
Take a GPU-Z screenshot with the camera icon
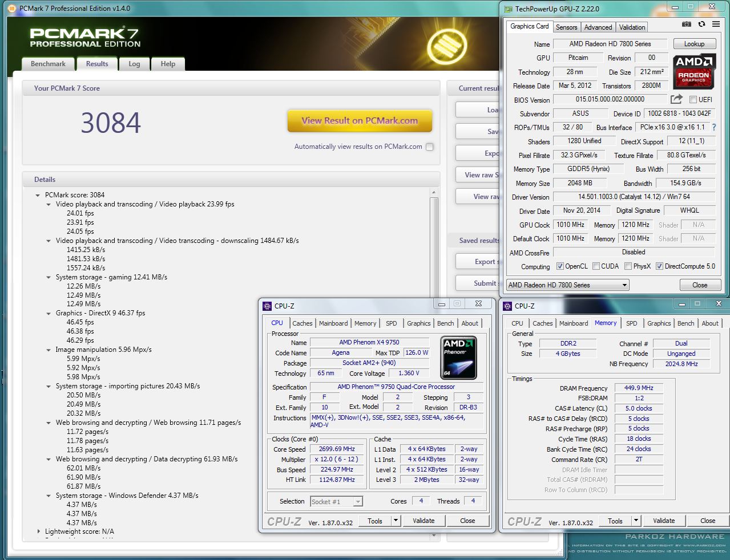click(x=687, y=25)
